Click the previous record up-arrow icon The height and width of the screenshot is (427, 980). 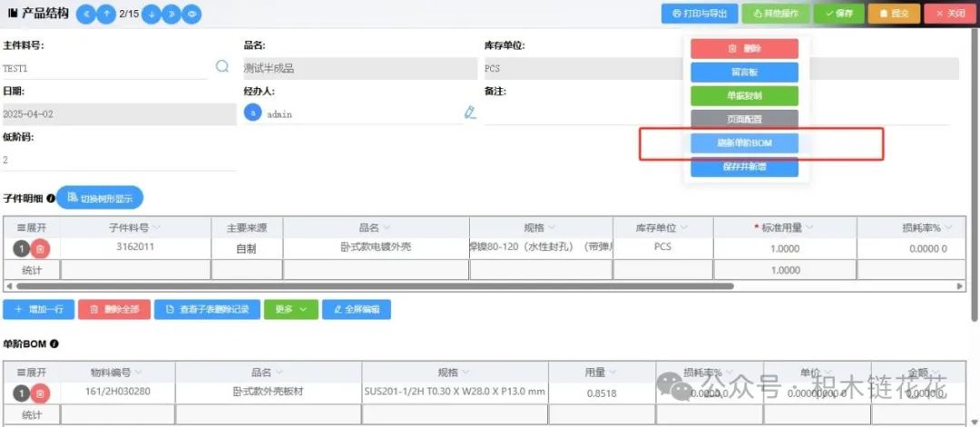tap(107, 14)
